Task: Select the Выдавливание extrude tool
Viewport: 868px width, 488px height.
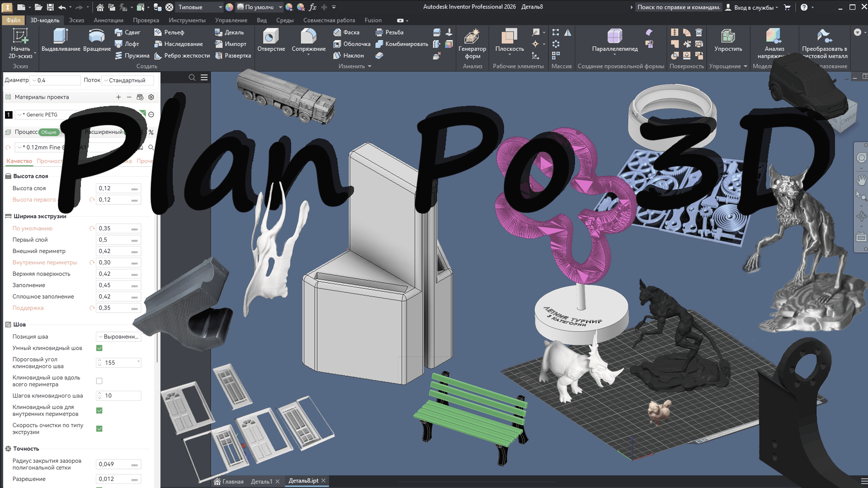Action: (61, 41)
